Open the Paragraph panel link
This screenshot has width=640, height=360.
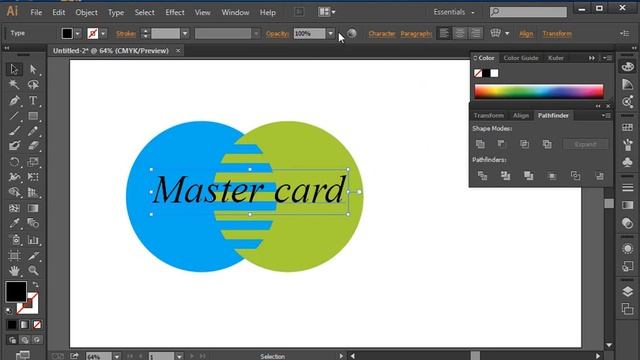pos(416,34)
